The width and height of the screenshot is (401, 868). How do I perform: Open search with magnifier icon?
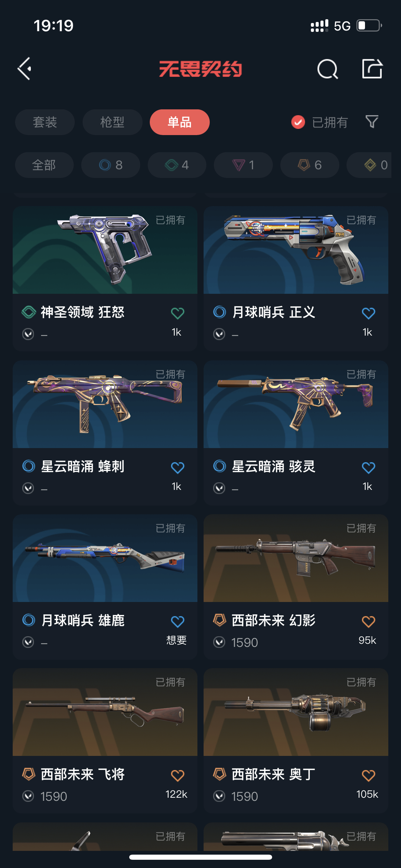[x=327, y=69]
